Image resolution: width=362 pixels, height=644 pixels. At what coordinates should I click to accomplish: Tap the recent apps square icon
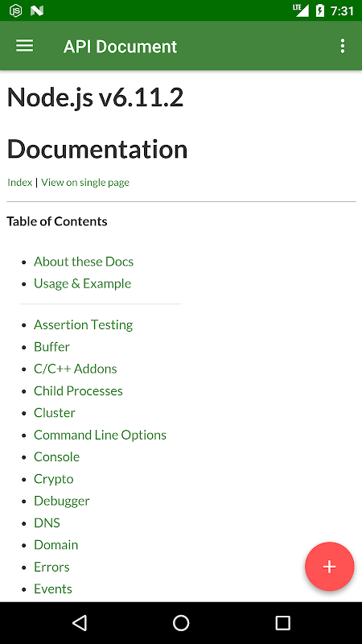282,622
